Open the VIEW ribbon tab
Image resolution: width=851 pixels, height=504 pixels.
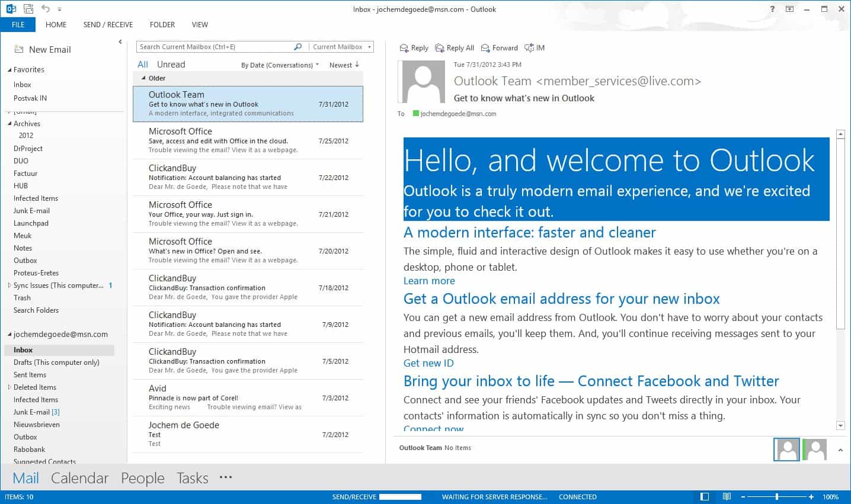[x=200, y=24]
